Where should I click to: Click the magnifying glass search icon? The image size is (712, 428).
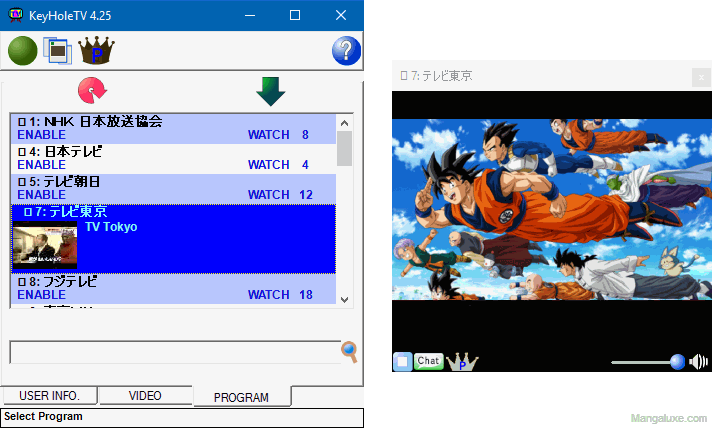[x=349, y=351]
